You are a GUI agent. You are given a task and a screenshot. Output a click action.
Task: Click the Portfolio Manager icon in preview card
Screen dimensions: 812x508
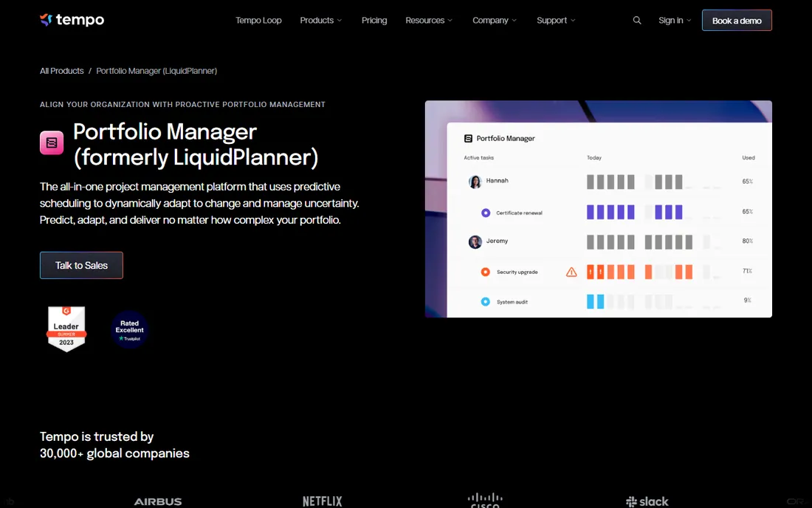point(468,138)
